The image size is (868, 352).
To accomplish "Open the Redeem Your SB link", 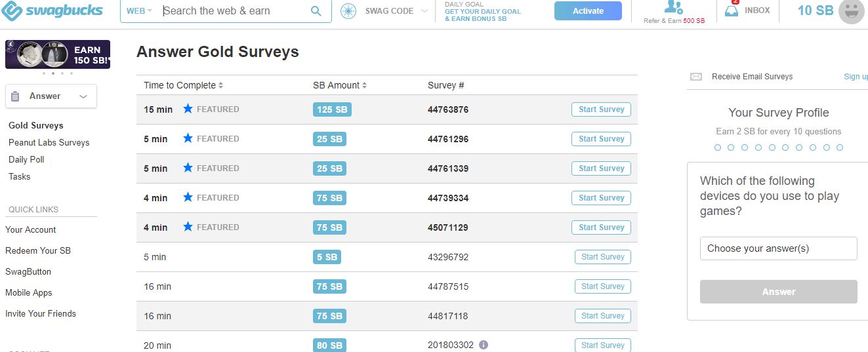I will pyautogui.click(x=38, y=250).
